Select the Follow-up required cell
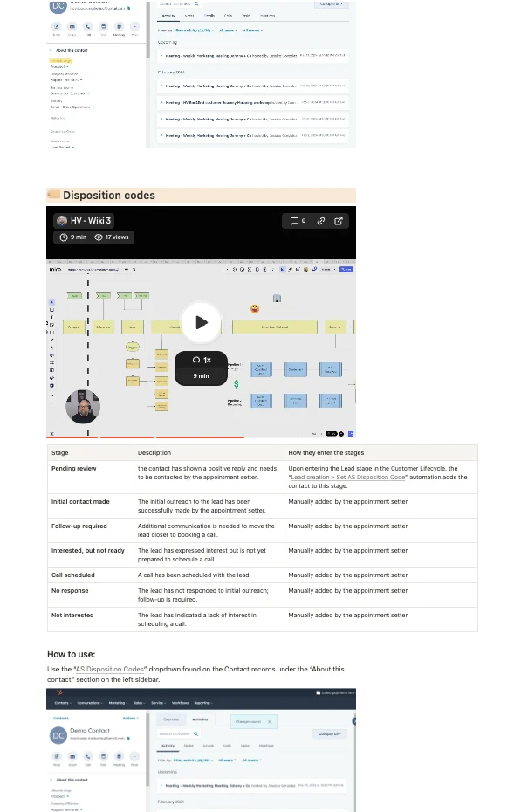 91,530
